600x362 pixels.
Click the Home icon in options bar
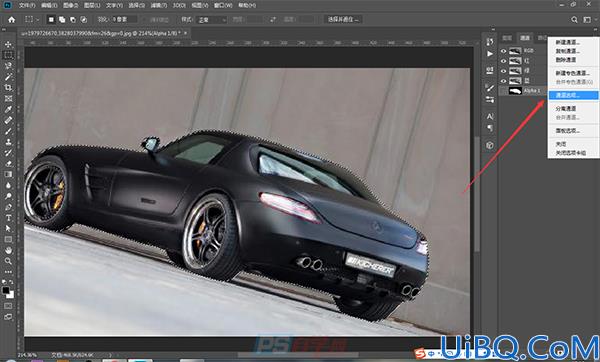pos(12,20)
